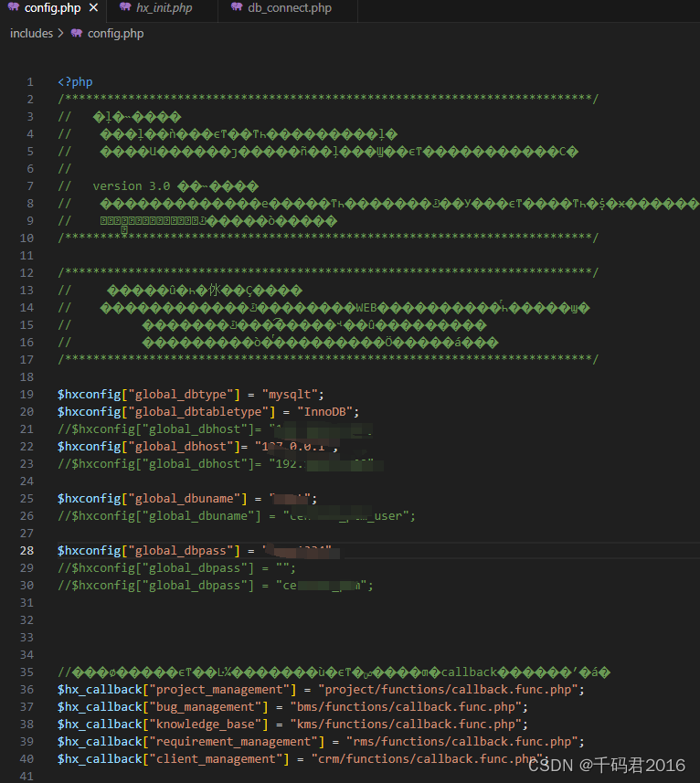Open the db_connect.php tab
Viewport: 700px width, 783px height.
[x=289, y=8]
